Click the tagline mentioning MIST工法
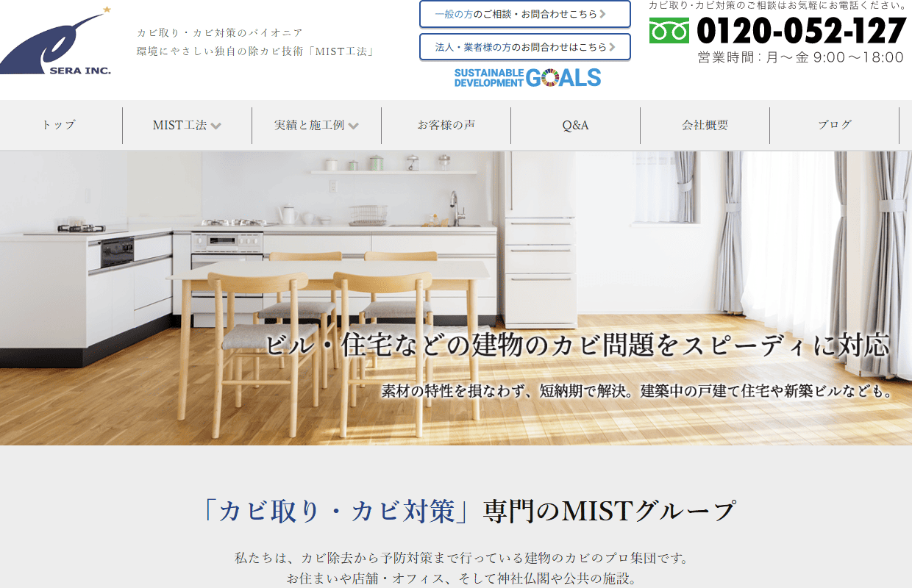Viewport: 912px width, 588px height. [257, 52]
